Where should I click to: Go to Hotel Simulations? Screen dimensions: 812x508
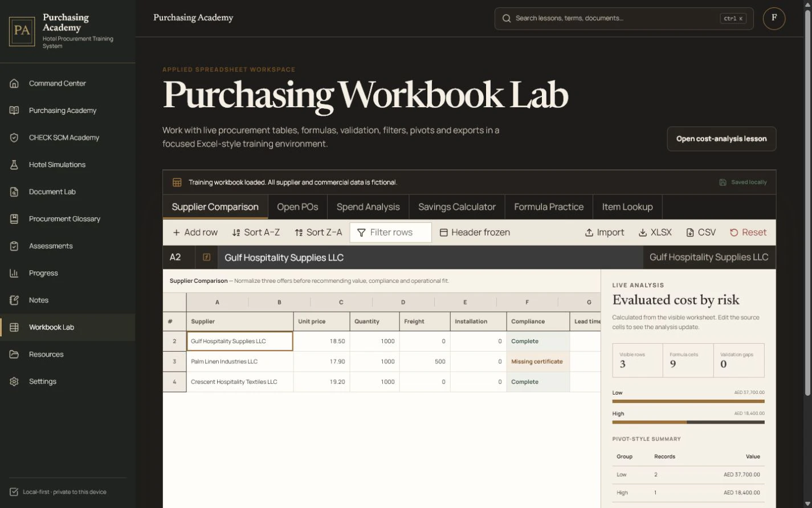coord(67,165)
